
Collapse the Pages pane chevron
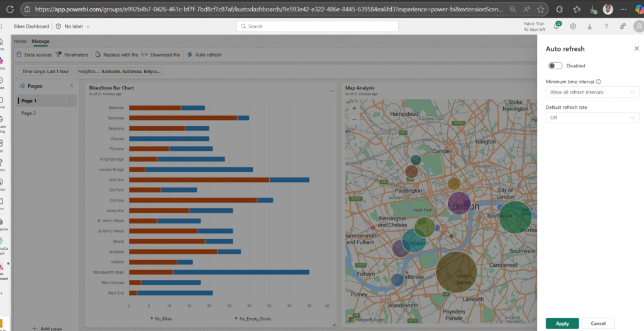point(72,86)
